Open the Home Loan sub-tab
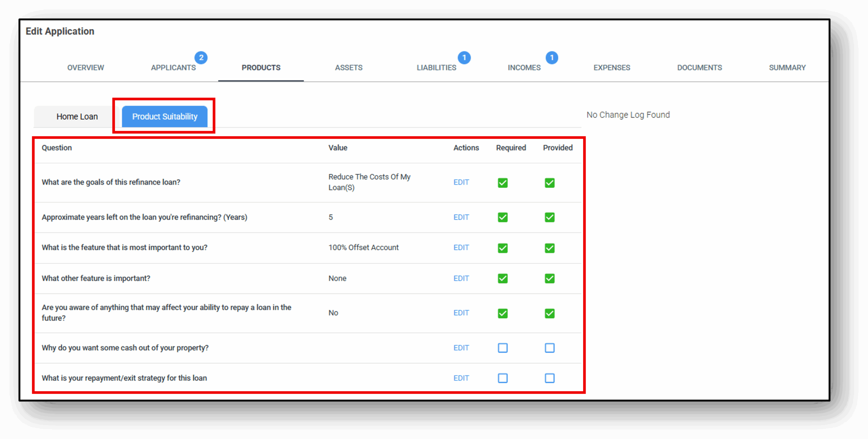This screenshot has height=439, width=868. coord(77,117)
